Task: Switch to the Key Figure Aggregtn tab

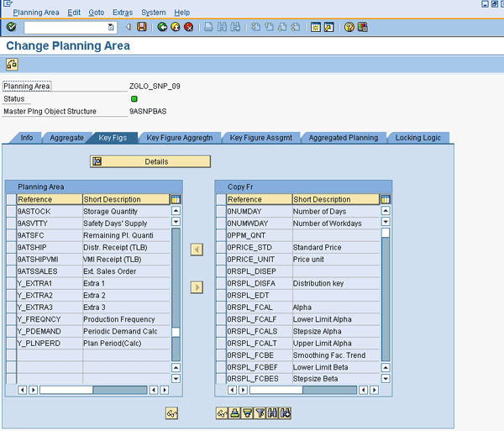Action: tap(179, 137)
